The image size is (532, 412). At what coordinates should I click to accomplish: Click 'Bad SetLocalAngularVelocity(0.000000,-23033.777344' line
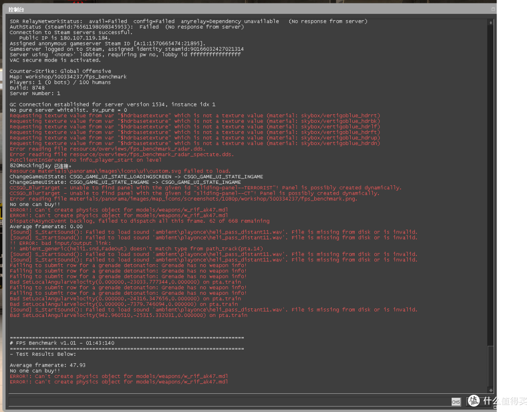pyautogui.click(x=125, y=282)
